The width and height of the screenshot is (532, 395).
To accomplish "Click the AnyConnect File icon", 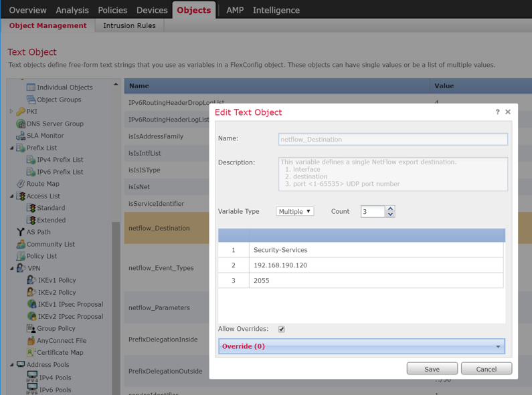I will (x=31, y=340).
